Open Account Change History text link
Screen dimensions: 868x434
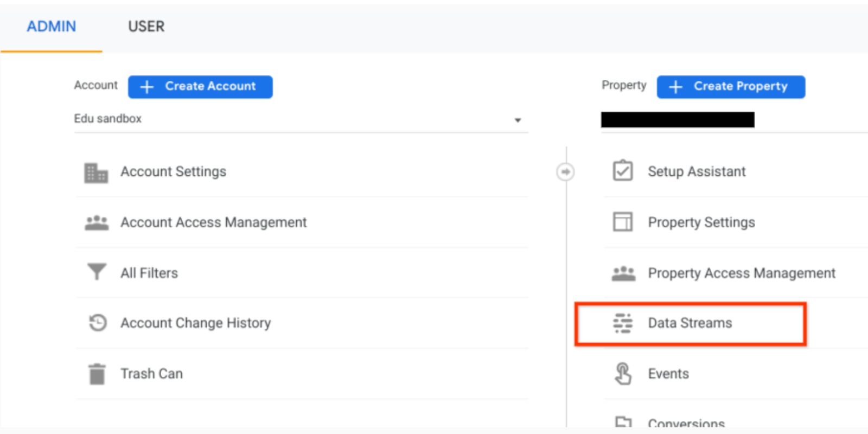195,323
